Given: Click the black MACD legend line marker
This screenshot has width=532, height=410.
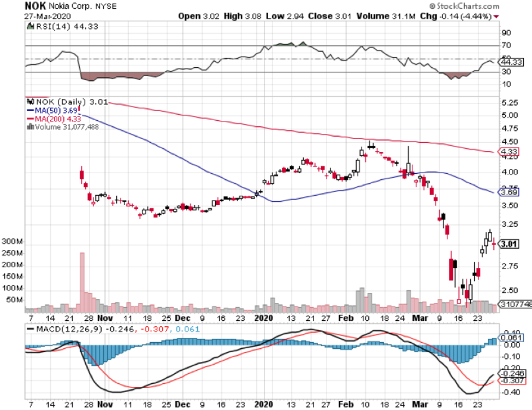Looking at the screenshot, I should [31, 329].
